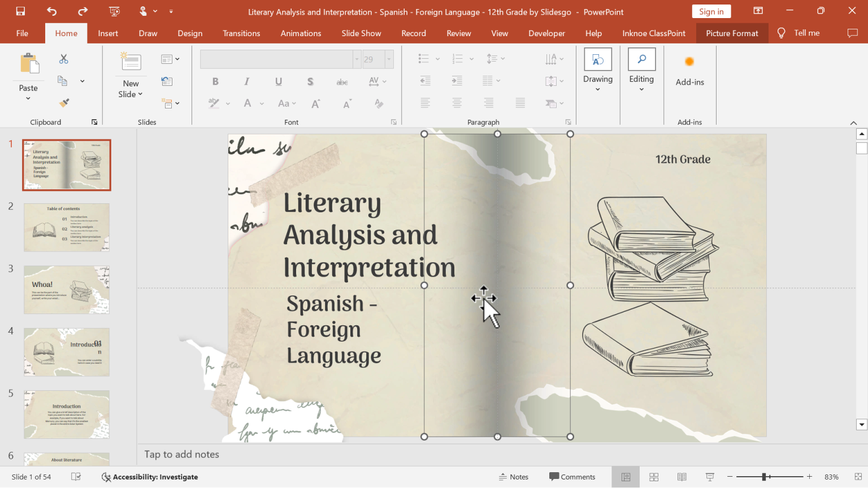This screenshot has height=488, width=868.
Task: Open the Bullets list dropdown
Action: click(x=437, y=59)
